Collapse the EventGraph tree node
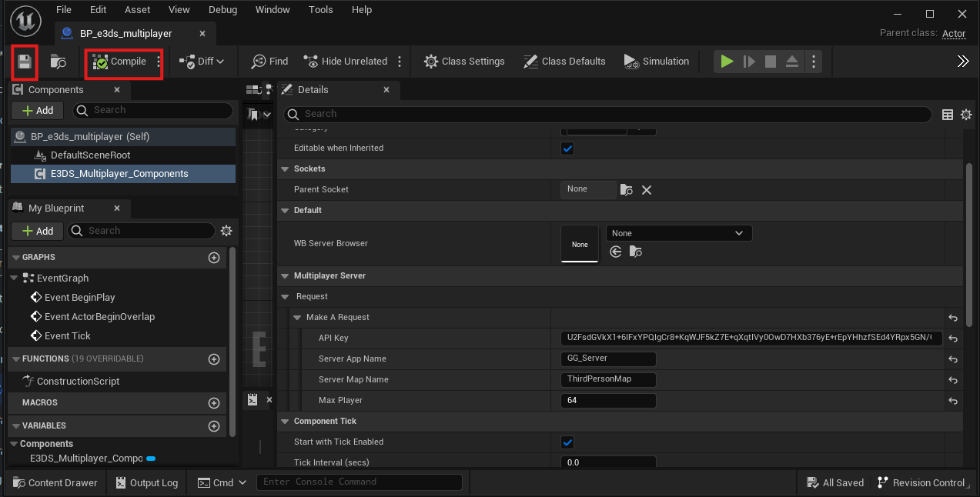The height and width of the screenshot is (497, 980). click(x=15, y=279)
